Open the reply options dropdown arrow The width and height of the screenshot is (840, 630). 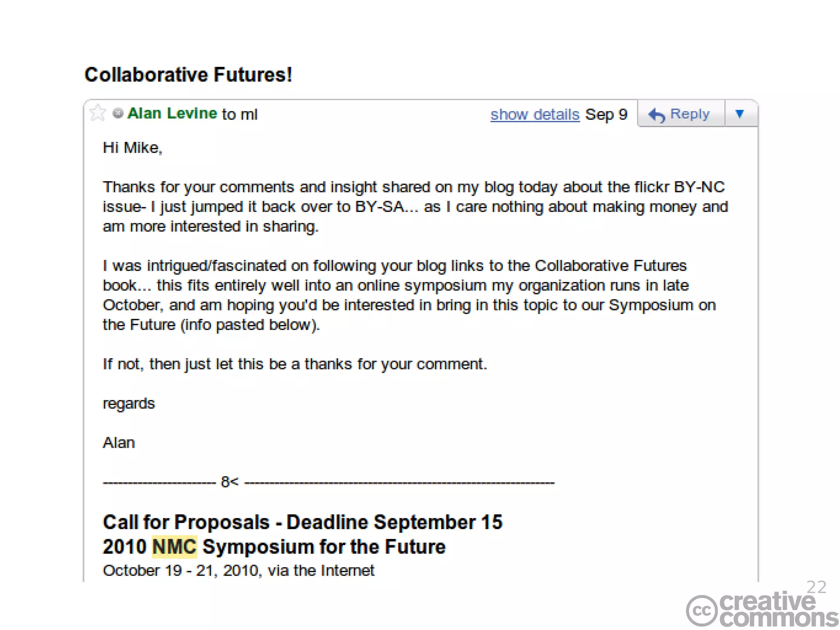tap(740, 114)
